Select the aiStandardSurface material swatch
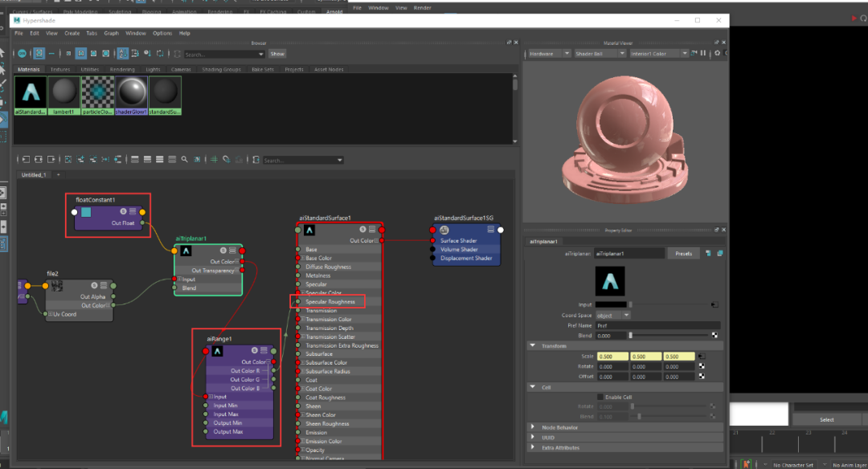The height and width of the screenshot is (469, 868). click(x=31, y=95)
